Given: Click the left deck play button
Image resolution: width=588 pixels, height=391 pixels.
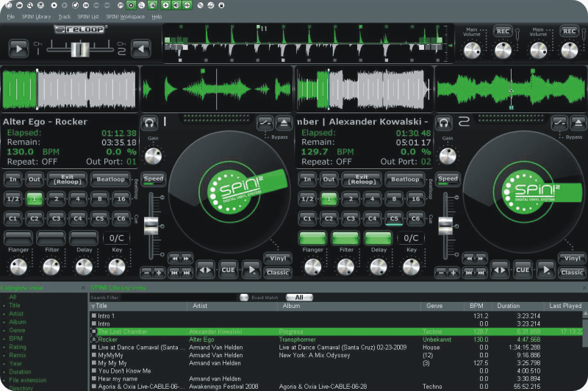Looking at the screenshot, I should [252, 270].
